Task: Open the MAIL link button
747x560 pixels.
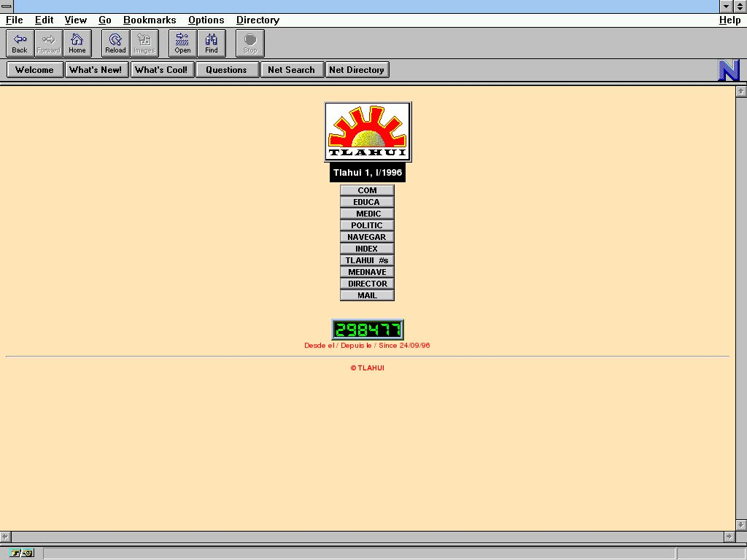Action: 367,295
